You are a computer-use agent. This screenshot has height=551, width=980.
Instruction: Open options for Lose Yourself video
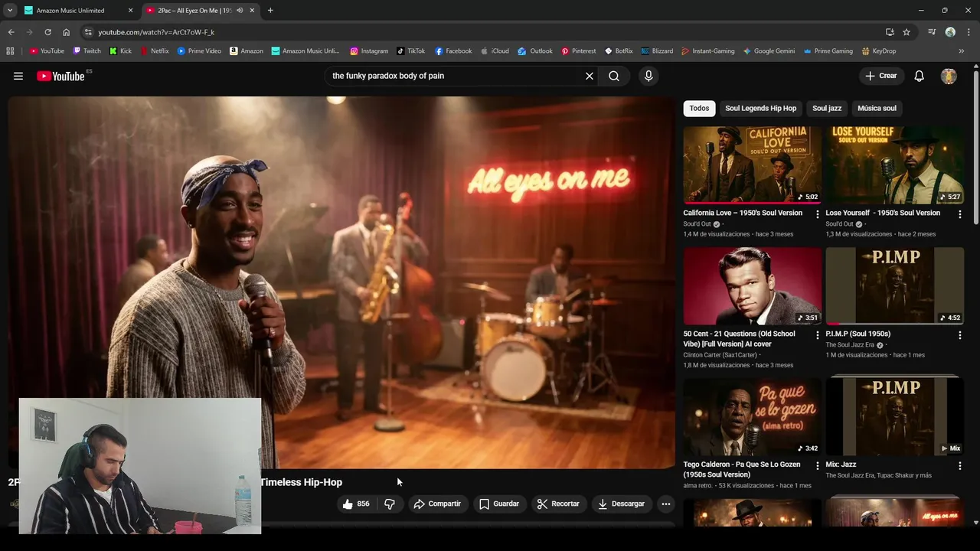coord(959,214)
